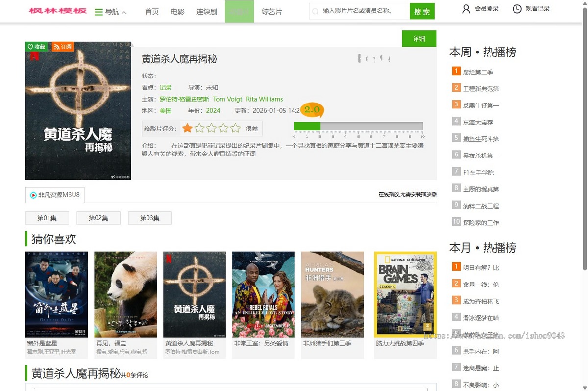The image size is (588, 391).
Task: Click the orange 订阅 RSS badge
Action: tap(63, 47)
